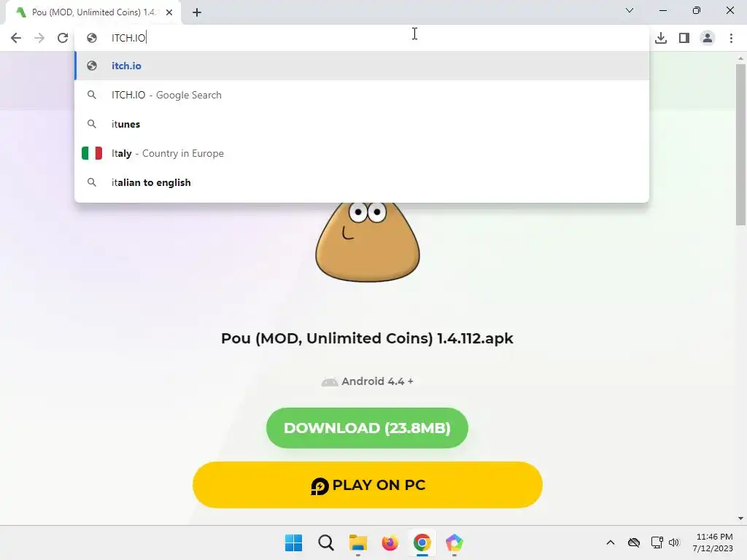Open the Chrome downloads icon
Viewport: 747px width, 560px height.
coord(661,38)
